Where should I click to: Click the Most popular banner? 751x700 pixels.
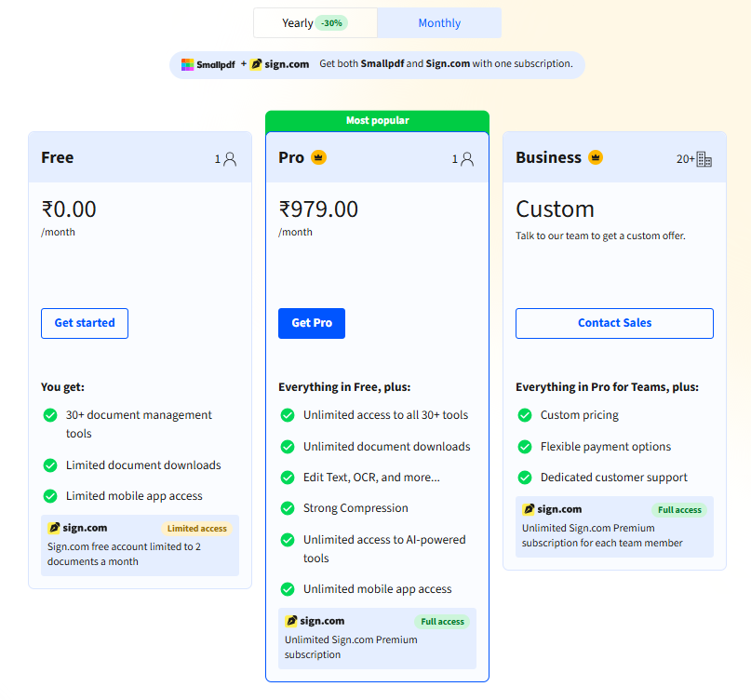pos(378,121)
